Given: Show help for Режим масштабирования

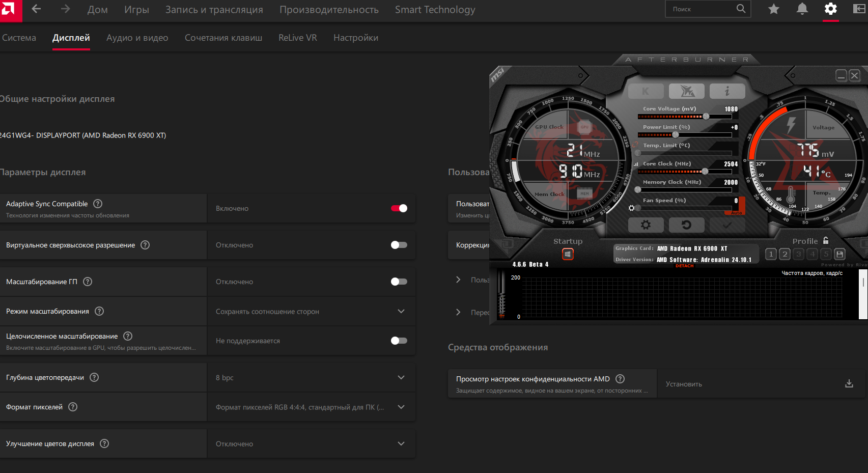Looking at the screenshot, I should 99,311.
